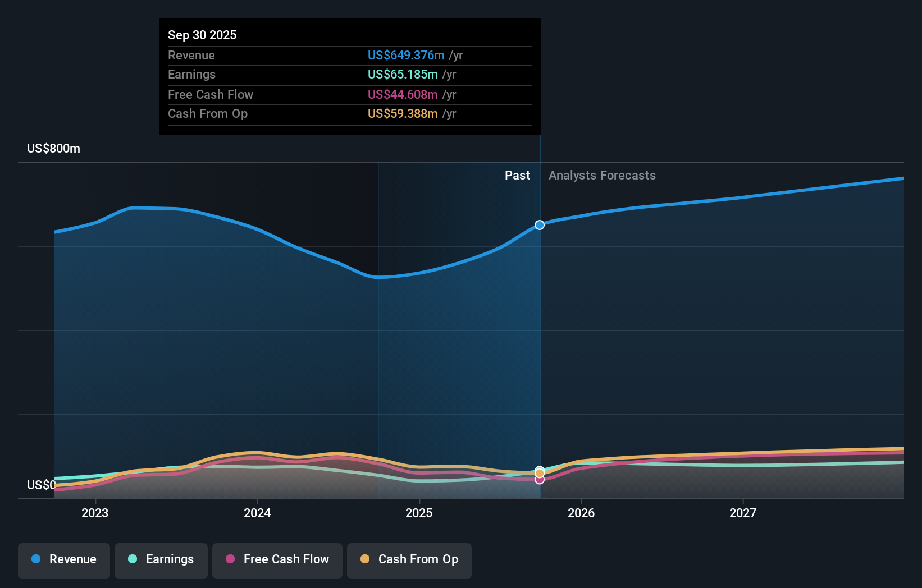This screenshot has height=588, width=922.
Task: Toggle the Revenue series visibility
Action: tap(63, 561)
